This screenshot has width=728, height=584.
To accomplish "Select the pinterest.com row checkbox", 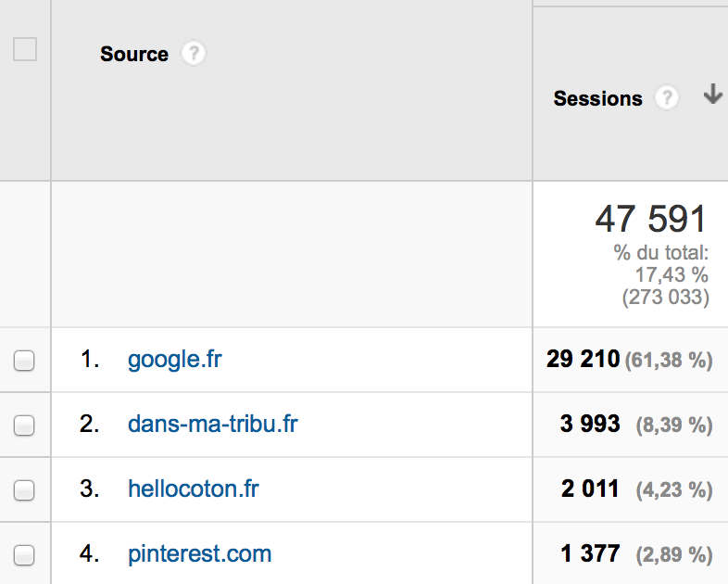I will tap(24, 555).
